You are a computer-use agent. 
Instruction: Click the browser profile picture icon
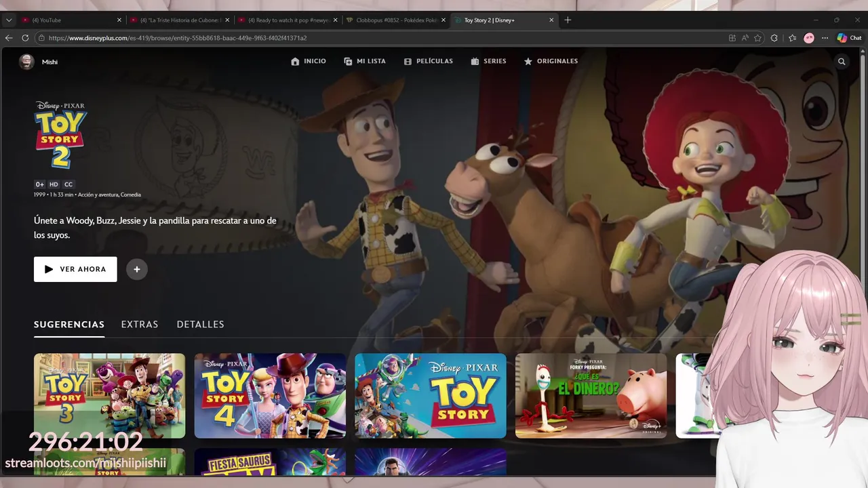pyautogui.click(x=809, y=38)
